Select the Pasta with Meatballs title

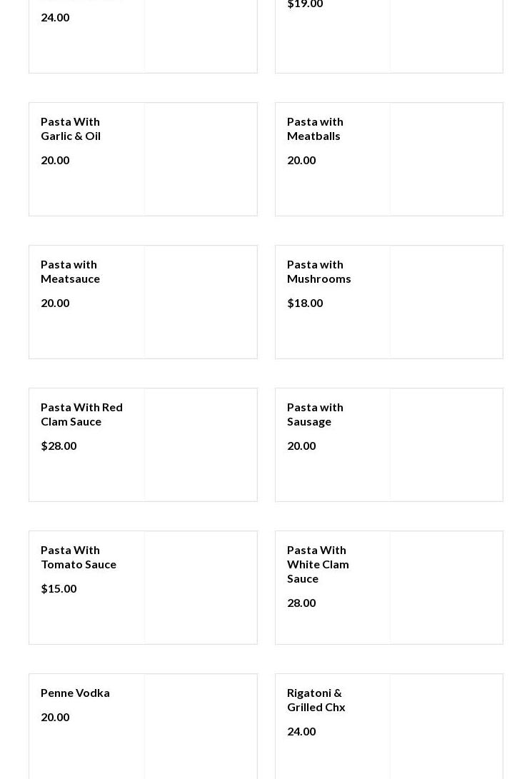coord(315,129)
